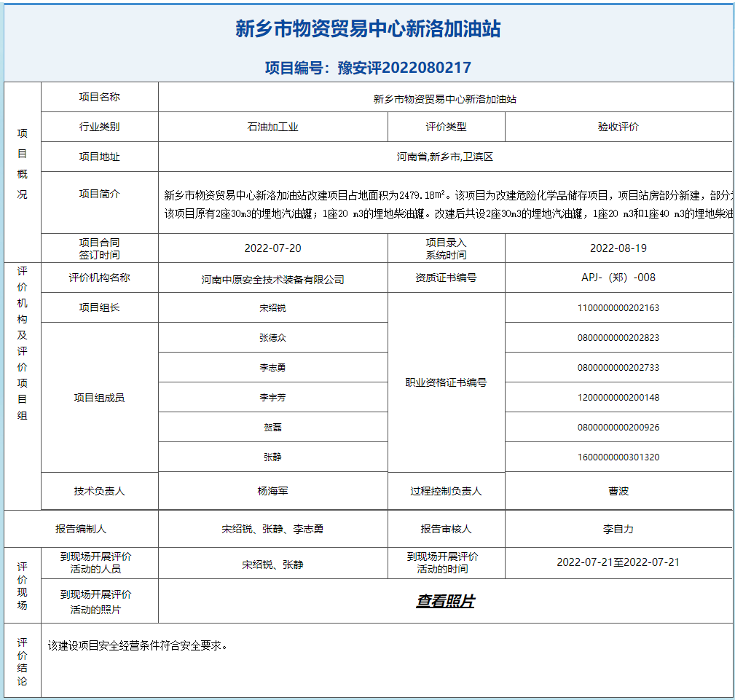735x700 pixels.
Task: Click project name value in first row
Action: [445, 99]
